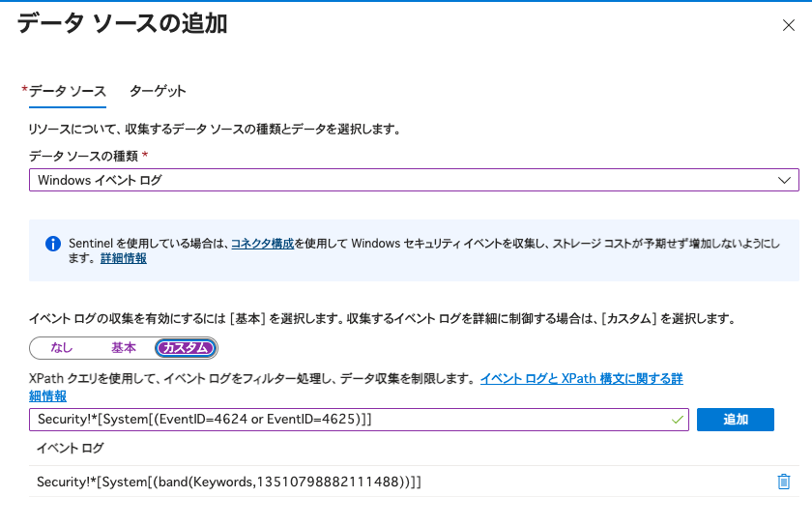Screen dimensions: 812x526
Task: Switch to the データ ソース tab
Action: [x=67, y=91]
